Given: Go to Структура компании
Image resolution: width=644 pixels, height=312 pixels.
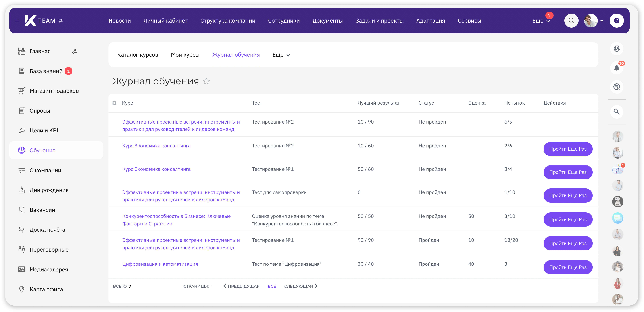Looking at the screenshot, I should 228,21.
